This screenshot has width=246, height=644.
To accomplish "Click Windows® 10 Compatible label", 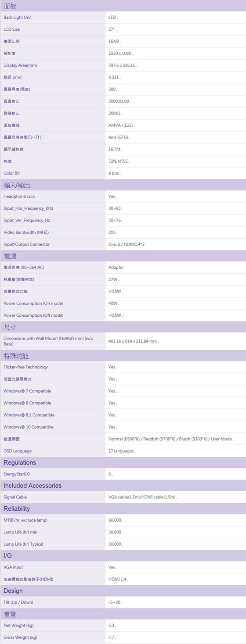I will click(x=29, y=427).
